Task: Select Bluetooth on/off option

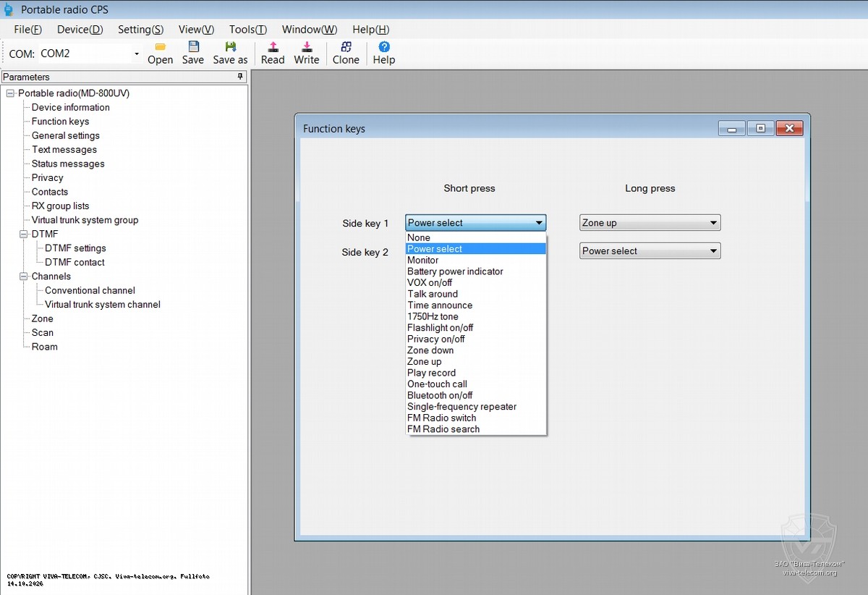Action: click(476, 395)
